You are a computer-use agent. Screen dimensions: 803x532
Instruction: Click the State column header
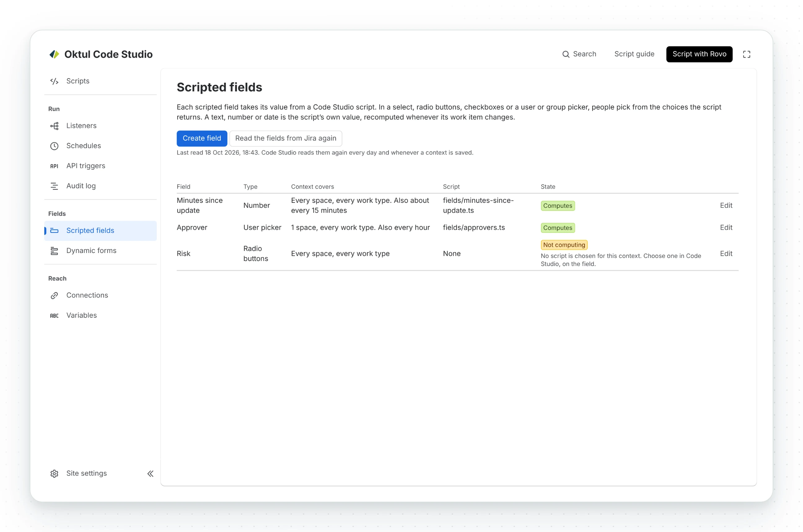548,187
